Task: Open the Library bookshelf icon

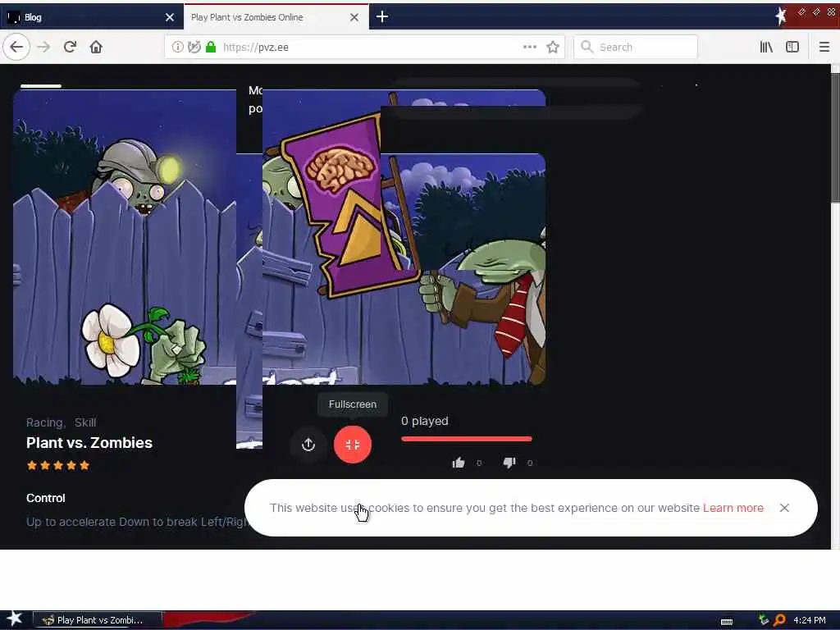Action: (x=766, y=47)
